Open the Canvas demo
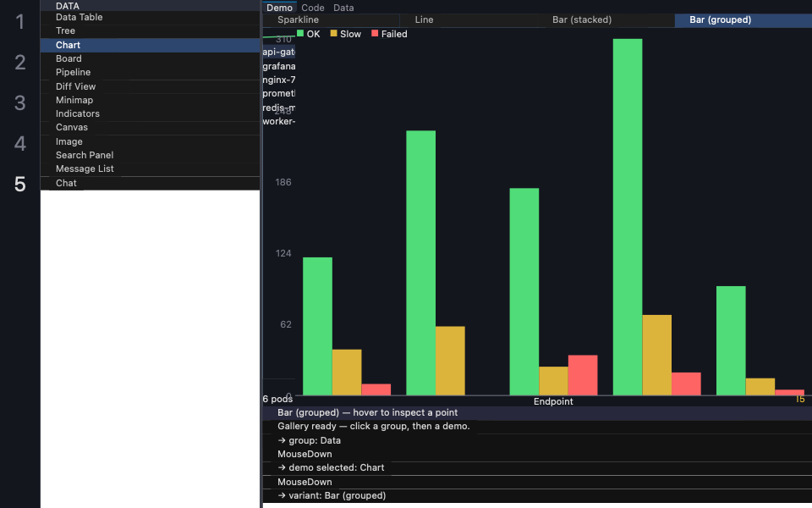The width and height of the screenshot is (812, 508). (150, 128)
